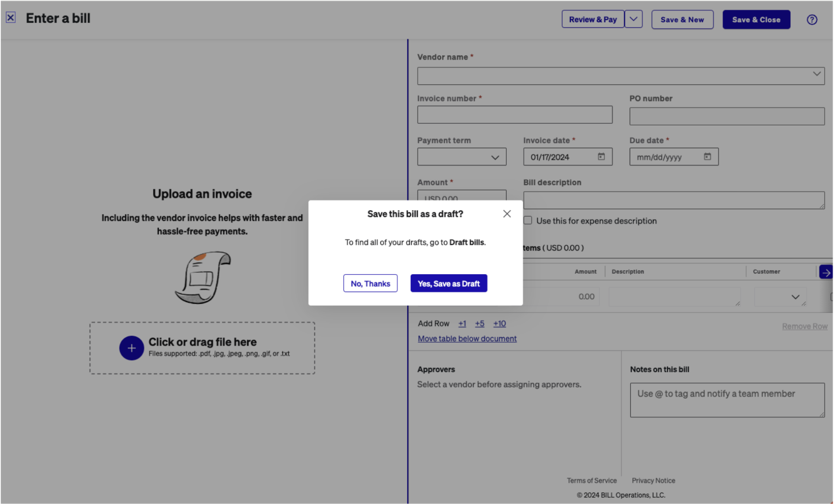
Task: Click the blue plus upload icon
Action: coord(131,348)
